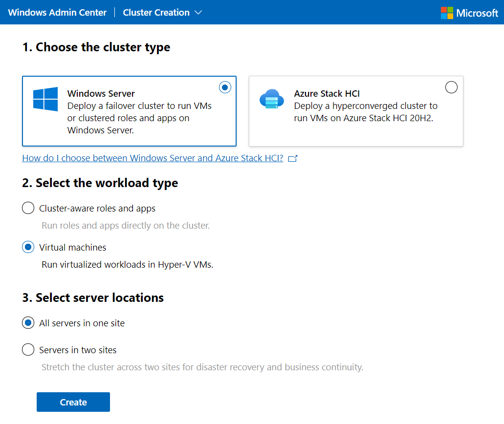Select the Azure Stack HCI radio button

(452, 87)
